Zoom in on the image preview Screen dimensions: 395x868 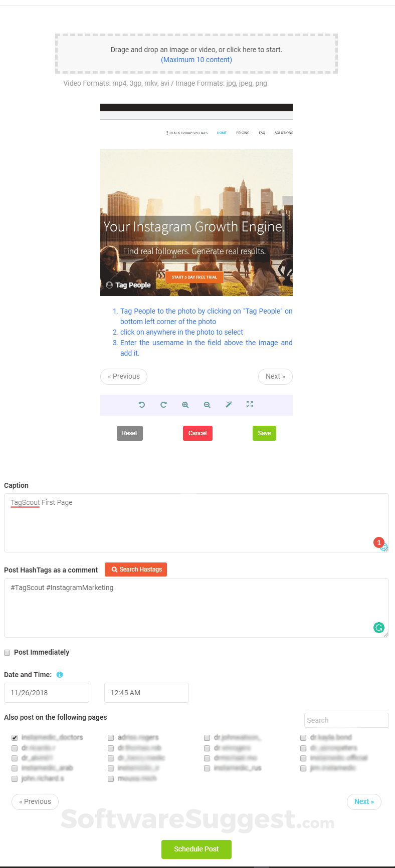[x=185, y=405]
